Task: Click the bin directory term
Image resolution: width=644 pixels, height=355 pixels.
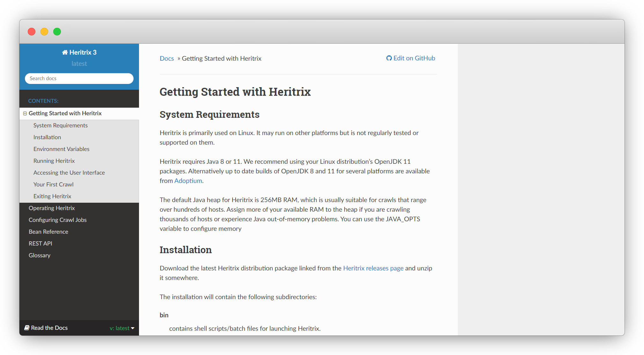Action: click(x=164, y=315)
